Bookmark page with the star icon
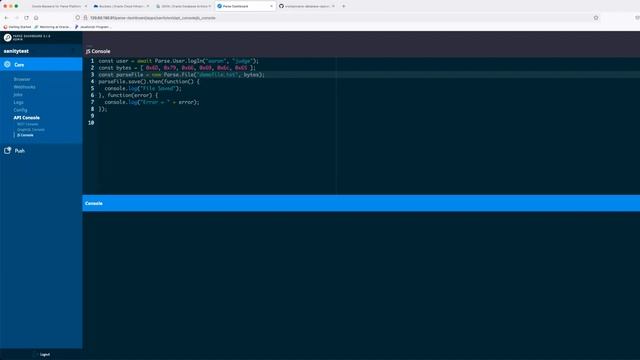640x360 pixels. (x=596, y=18)
